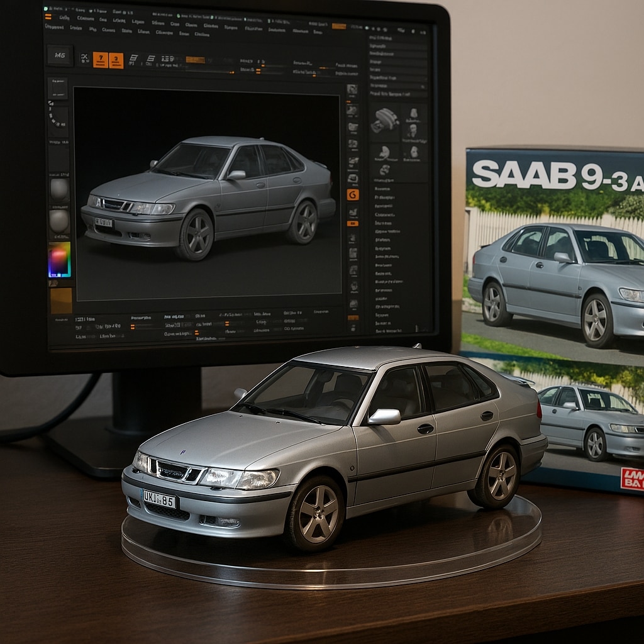Click the scissors-like icon beside the MG button
Viewport: 644px width, 644px height.
[84, 58]
